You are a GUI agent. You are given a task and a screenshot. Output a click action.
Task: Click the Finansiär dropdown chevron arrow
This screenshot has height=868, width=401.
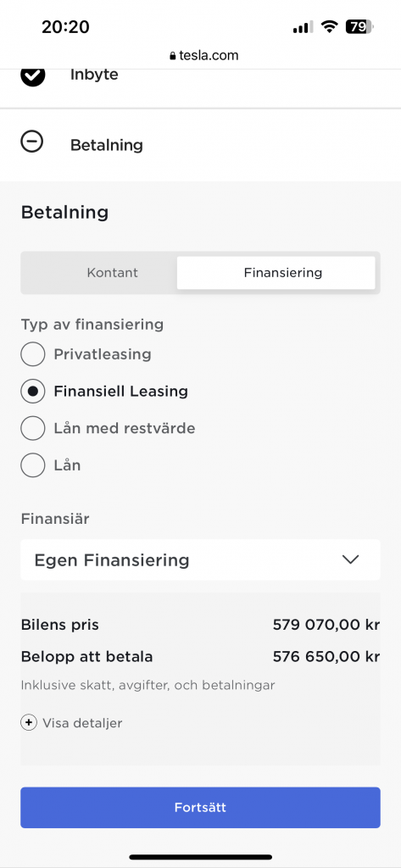351,559
